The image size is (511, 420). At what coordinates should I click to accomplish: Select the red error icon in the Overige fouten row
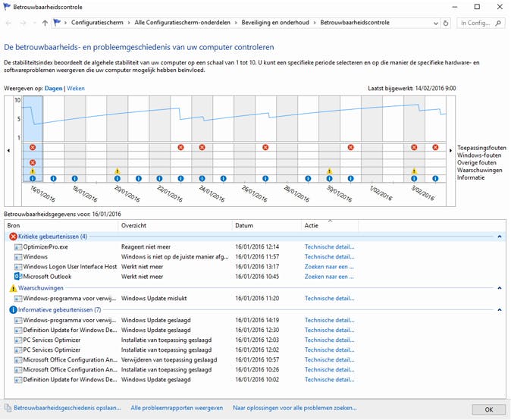(x=33, y=162)
